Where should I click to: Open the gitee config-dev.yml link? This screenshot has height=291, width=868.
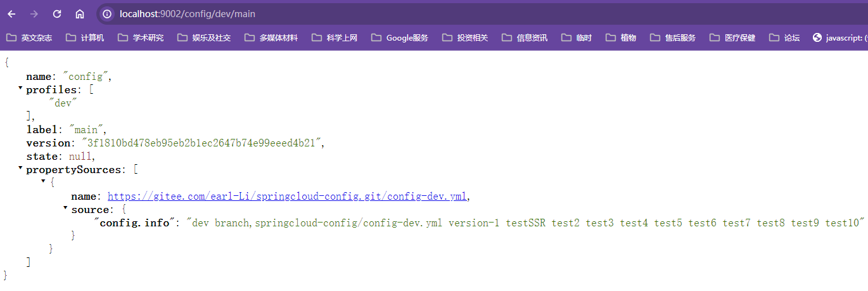tap(288, 197)
